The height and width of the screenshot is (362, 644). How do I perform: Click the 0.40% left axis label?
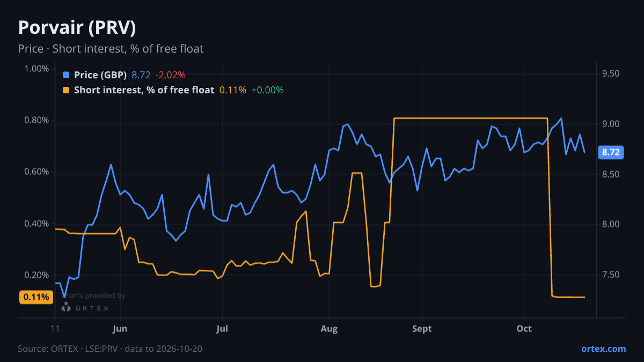tap(37, 224)
